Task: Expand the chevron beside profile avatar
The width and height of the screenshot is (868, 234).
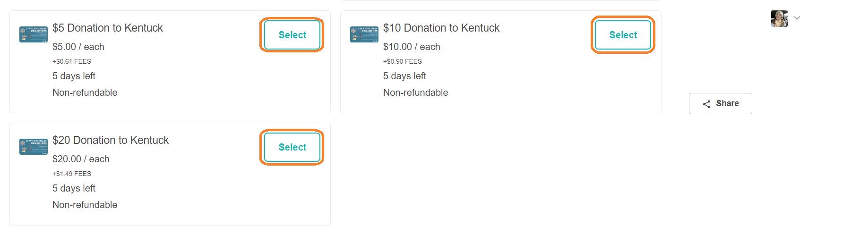Action: (x=797, y=18)
